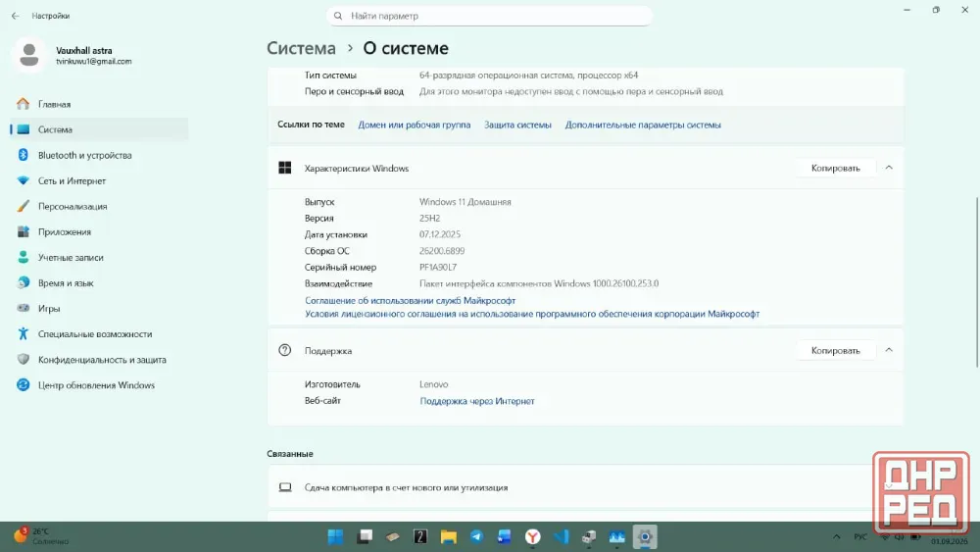The width and height of the screenshot is (980, 552).
Task: Go back using the arrow next to Настройки
Action: [x=15, y=16]
